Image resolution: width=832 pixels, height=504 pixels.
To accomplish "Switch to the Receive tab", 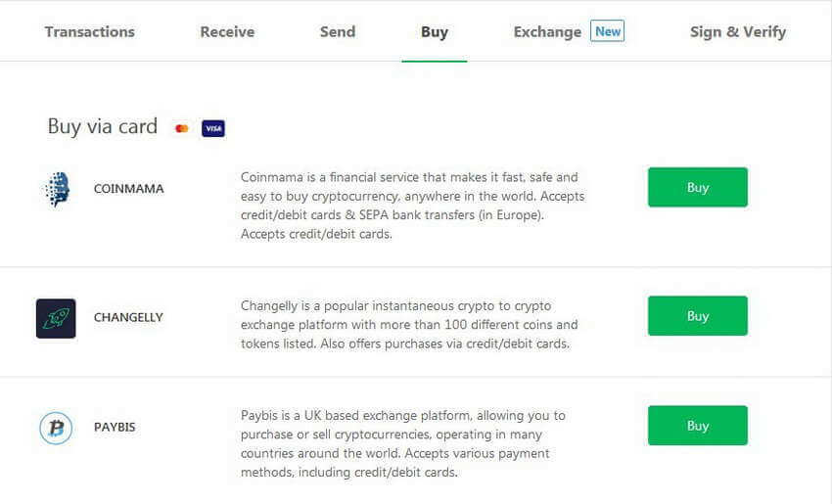I will point(227,32).
